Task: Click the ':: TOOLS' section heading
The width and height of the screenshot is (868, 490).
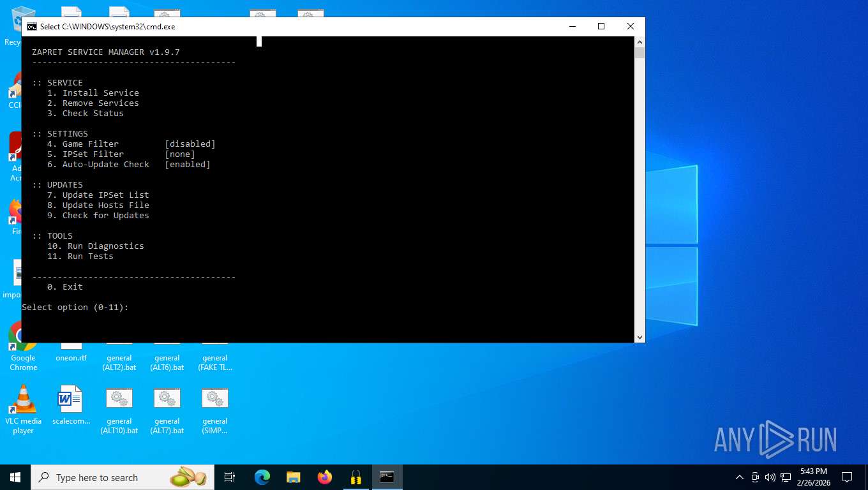Action: (52, 236)
